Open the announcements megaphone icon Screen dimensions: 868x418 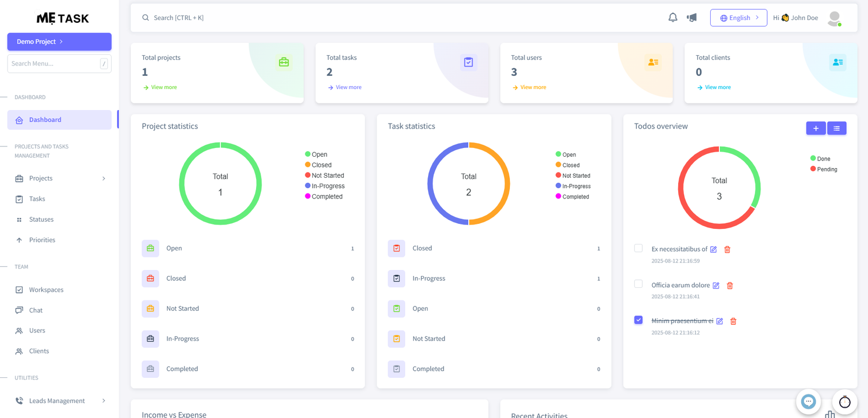(692, 17)
